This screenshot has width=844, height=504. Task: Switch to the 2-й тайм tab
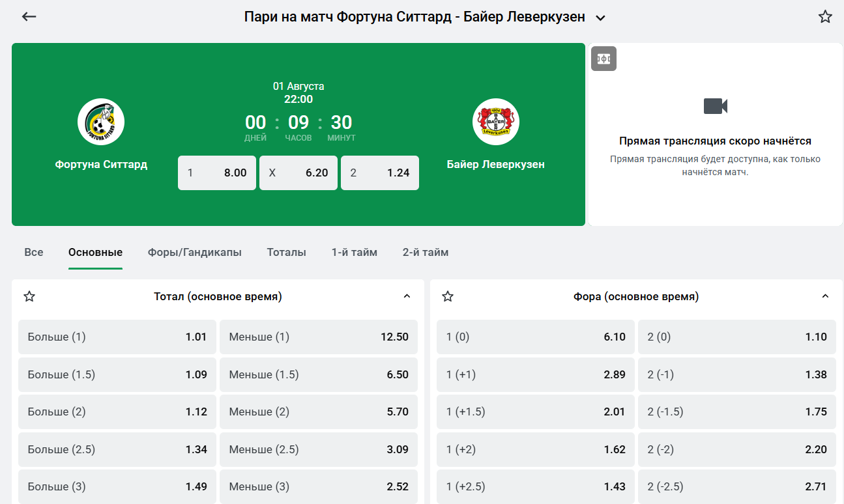(x=426, y=252)
